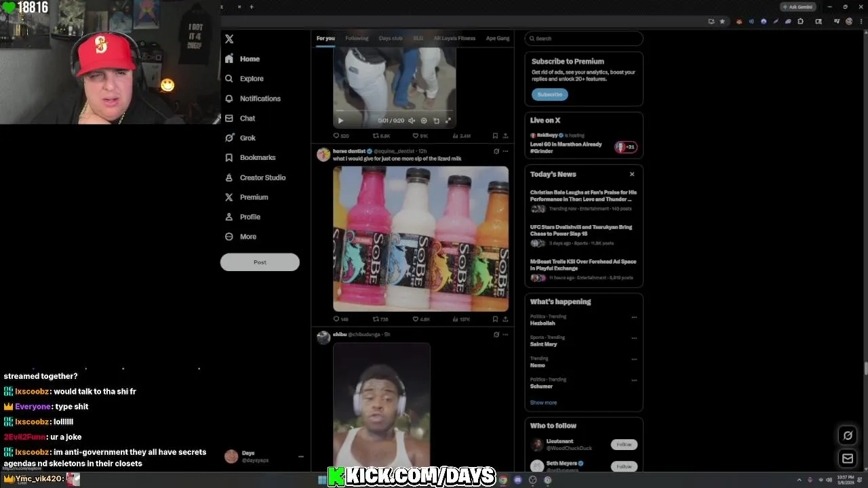
Task: View analytics of horse dentist post
Action: 461,319
